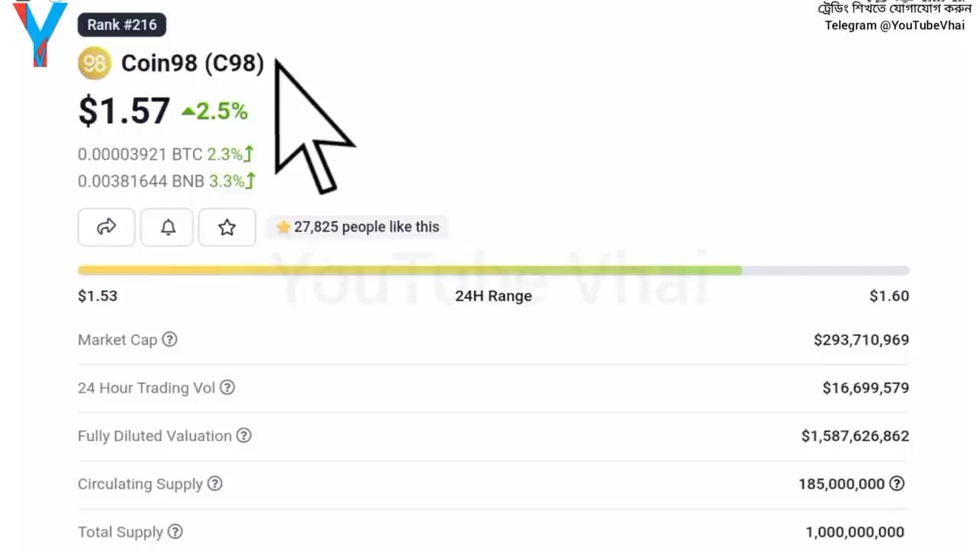
Task: Open Circulating Supply label info icon
Action: (x=215, y=484)
